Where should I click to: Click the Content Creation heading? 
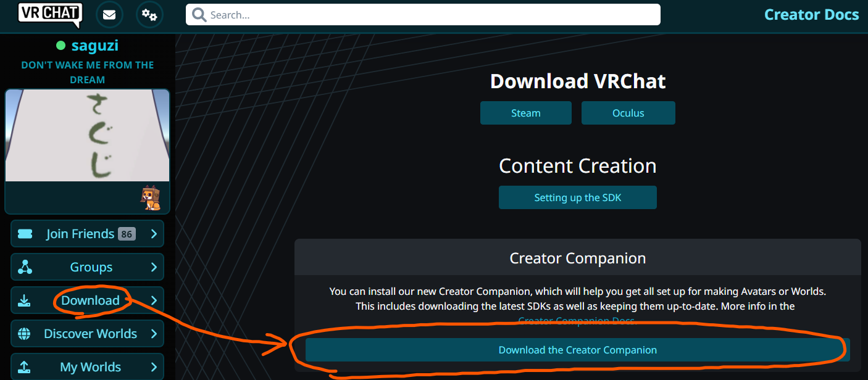(x=578, y=165)
